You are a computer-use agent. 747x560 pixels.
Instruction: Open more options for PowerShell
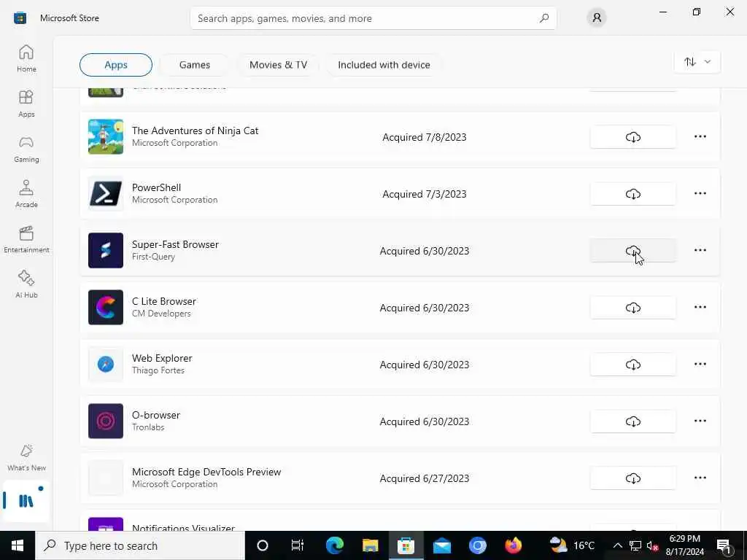pos(700,193)
